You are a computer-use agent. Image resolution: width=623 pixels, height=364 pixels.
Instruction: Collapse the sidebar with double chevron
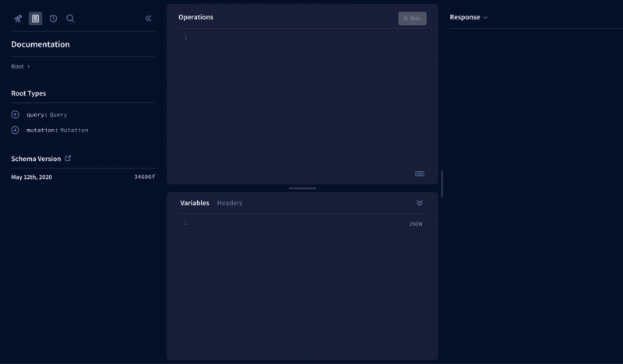(x=148, y=18)
